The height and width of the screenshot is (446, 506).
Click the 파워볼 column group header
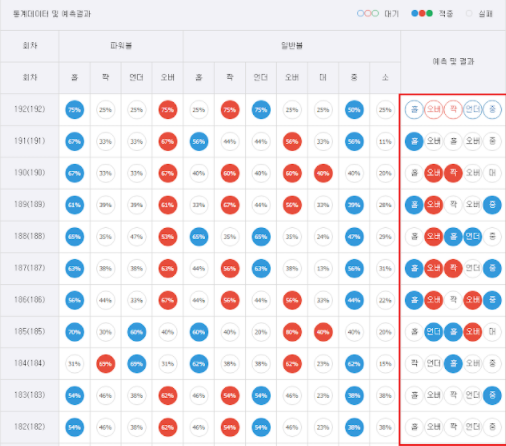[121, 46]
